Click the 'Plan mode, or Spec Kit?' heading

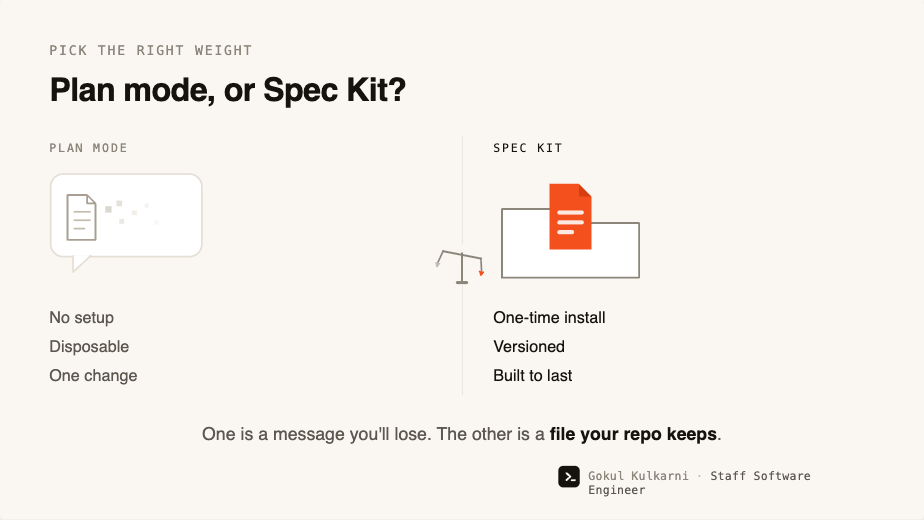pos(227,90)
